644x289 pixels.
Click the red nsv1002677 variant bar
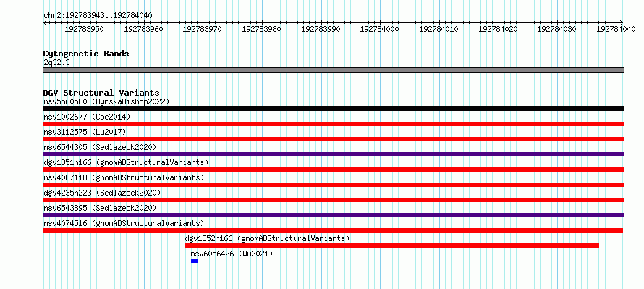pos(334,124)
